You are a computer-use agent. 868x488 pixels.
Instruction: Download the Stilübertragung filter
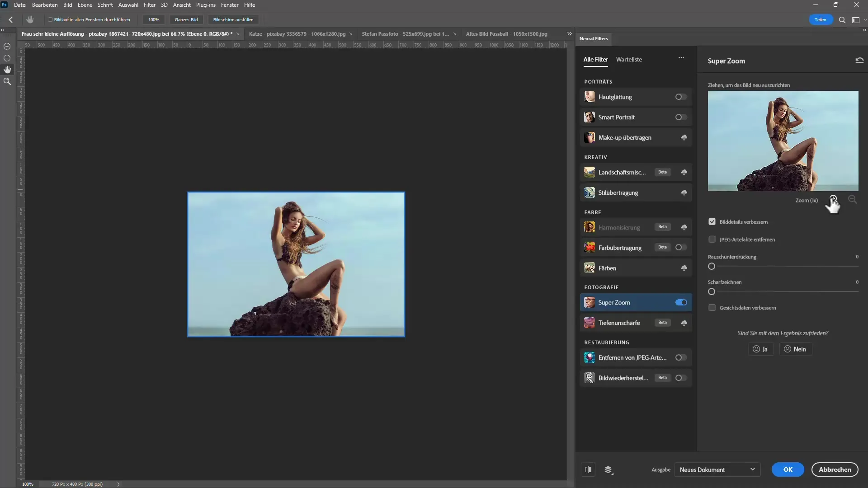[x=684, y=192]
